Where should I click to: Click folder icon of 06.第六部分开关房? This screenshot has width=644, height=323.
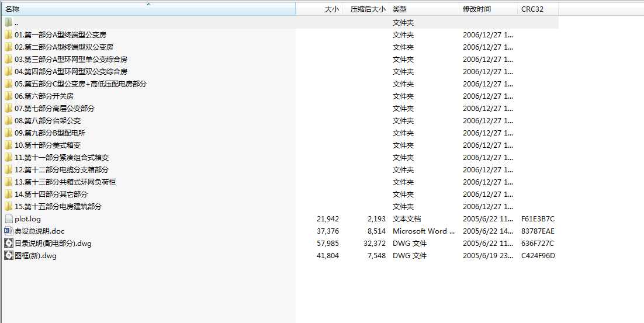coord(8,96)
